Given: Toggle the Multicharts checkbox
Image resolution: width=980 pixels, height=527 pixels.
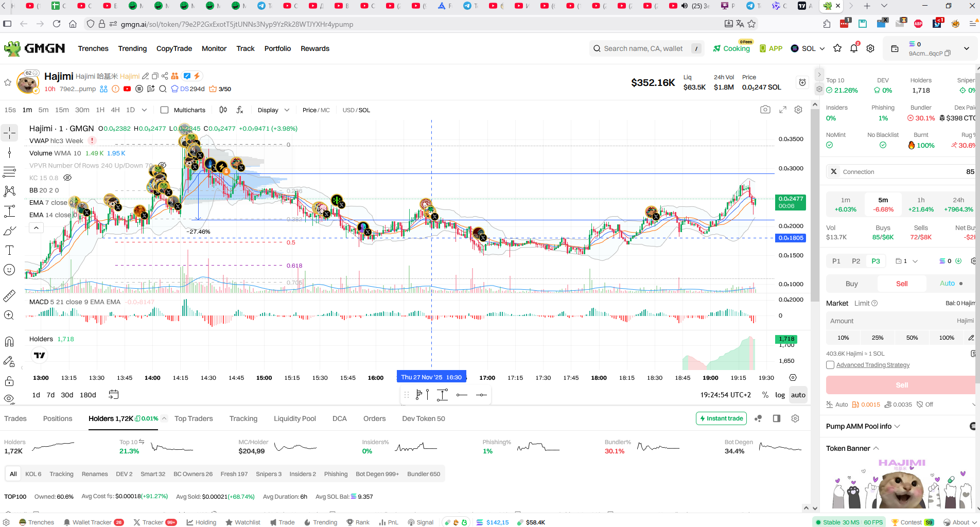Looking at the screenshot, I should [x=165, y=110].
